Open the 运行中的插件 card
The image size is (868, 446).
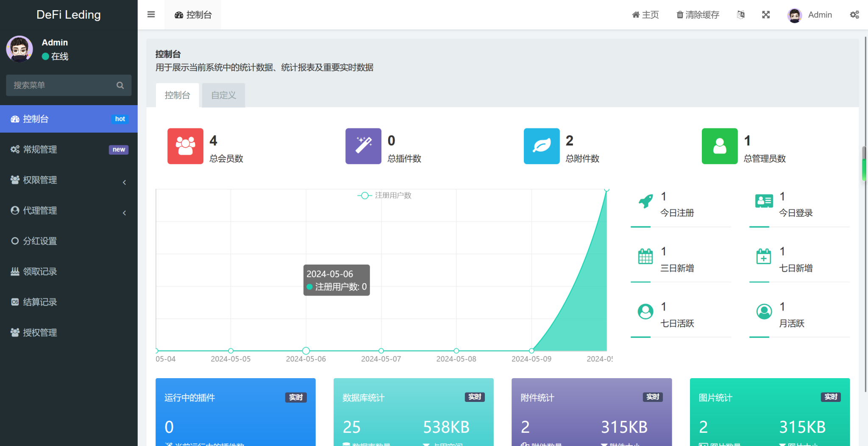click(236, 412)
